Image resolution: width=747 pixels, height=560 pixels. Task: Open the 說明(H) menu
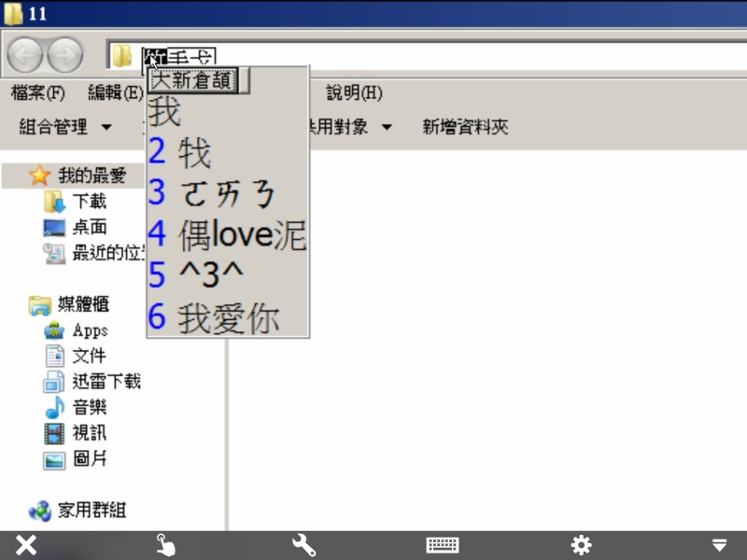[x=354, y=93]
